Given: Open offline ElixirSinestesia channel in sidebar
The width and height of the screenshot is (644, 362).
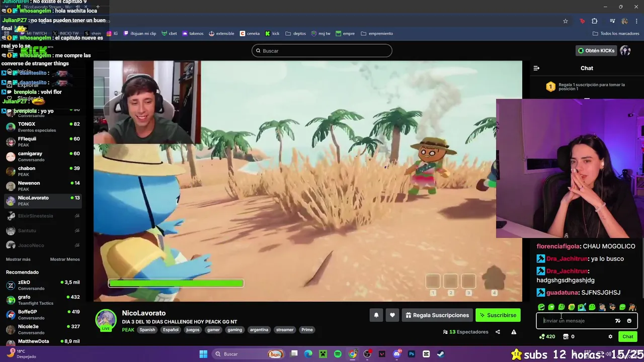Looking at the screenshot, I should pos(43,216).
